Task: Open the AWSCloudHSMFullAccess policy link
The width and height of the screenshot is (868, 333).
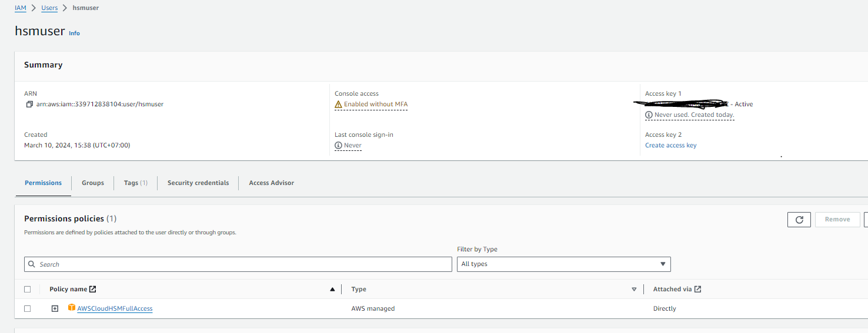Action: pyautogui.click(x=115, y=308)
